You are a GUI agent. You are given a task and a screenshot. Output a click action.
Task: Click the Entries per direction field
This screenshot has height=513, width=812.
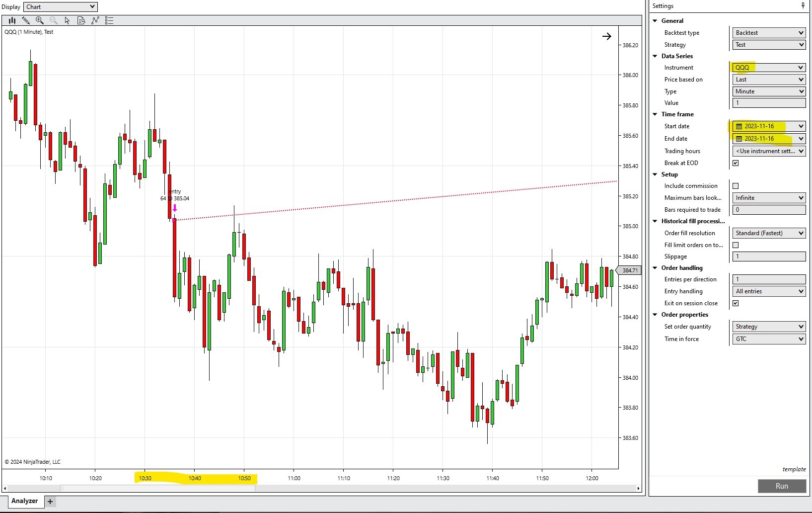pyautogui.click(x=769, y=279)
